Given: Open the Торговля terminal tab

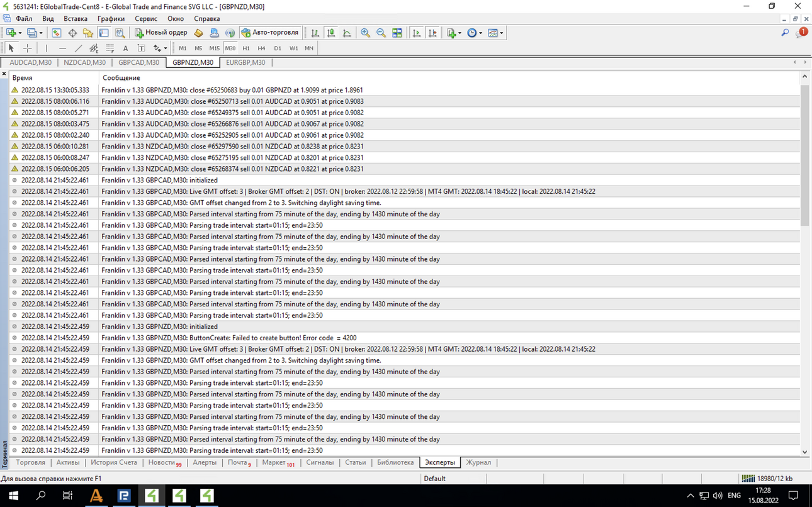Looking at the screenshot, I should [30, 462].
